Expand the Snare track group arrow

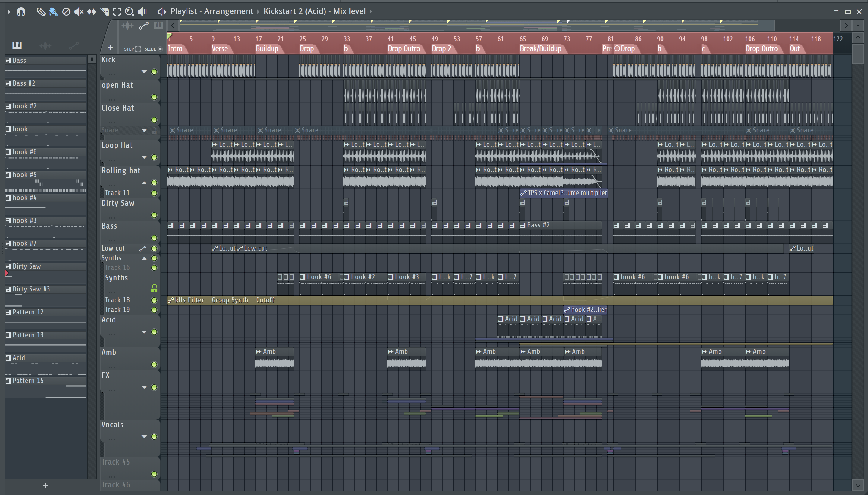[144, 131]
